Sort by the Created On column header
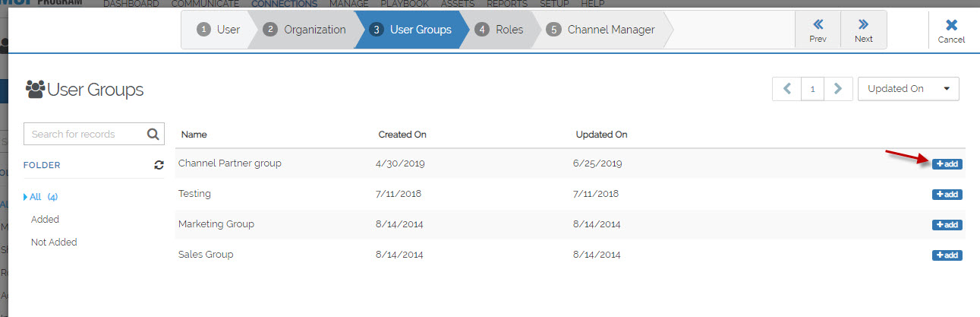This screenshot has width=980, height=317. click(x=402, y=135)
